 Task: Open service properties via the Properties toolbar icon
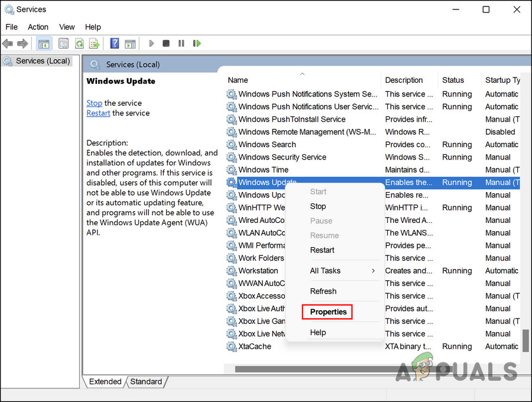pos(63,43)
